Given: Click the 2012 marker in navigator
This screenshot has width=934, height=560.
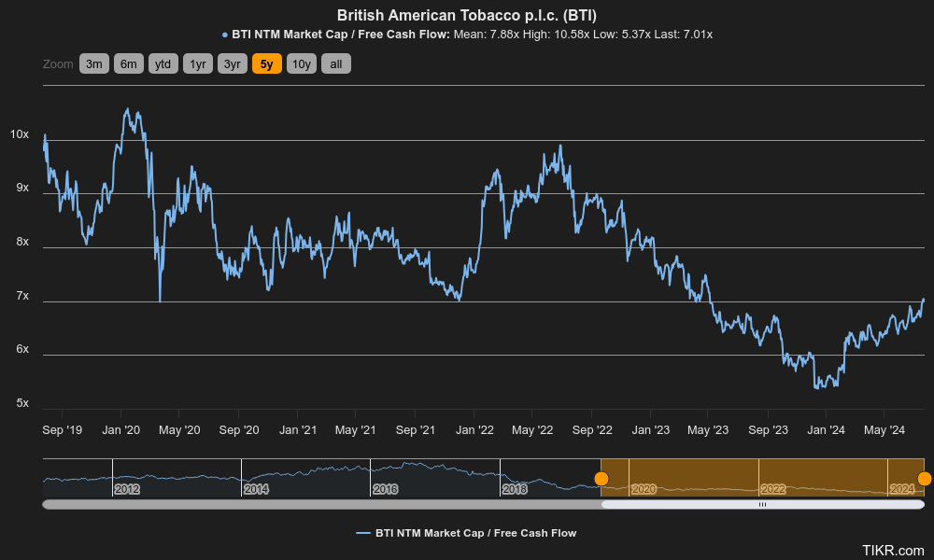Looking at the screenshot, I should point(127,489).
